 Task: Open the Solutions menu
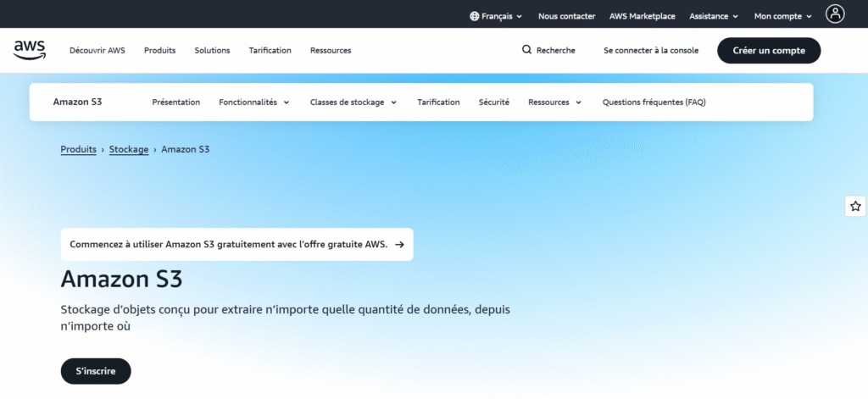click(212, 50)
